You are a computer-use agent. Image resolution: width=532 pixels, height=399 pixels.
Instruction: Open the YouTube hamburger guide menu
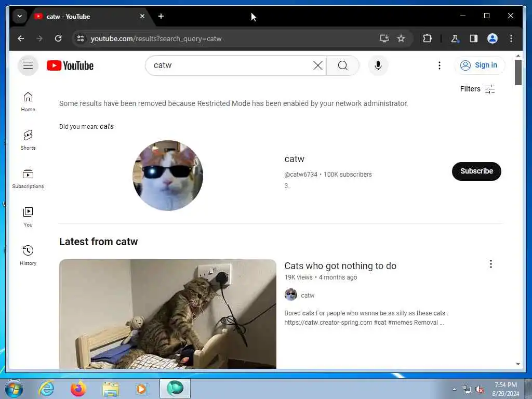28,65
